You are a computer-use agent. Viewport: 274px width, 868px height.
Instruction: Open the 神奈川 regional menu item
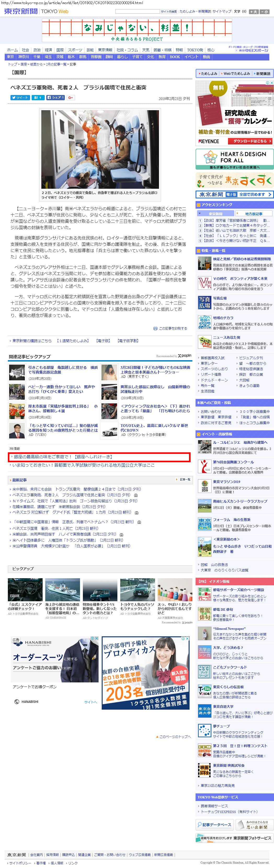24,57
